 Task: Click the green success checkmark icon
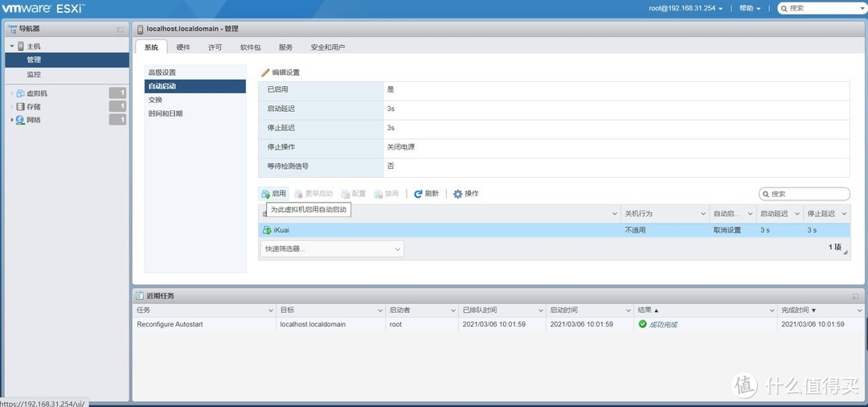(x=643, y=324)
